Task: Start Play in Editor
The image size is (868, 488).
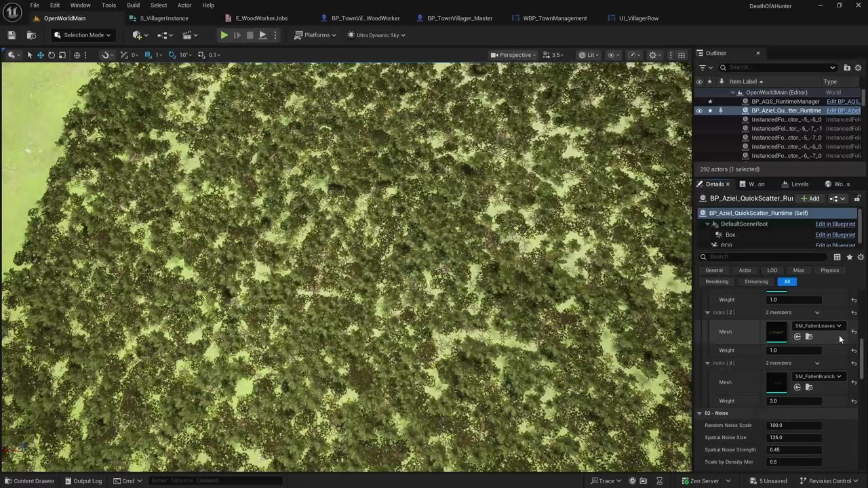Action: [x=224, y=35]
